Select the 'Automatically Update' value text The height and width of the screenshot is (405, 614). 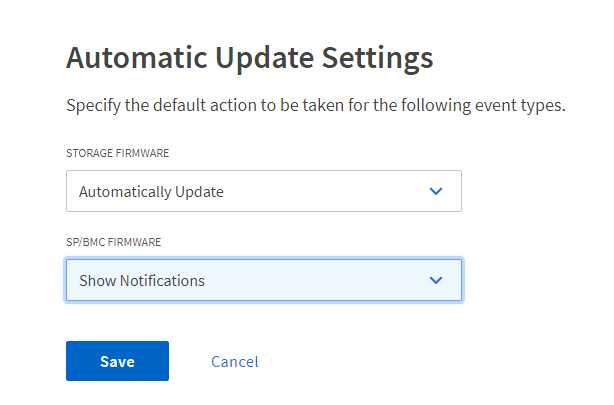tap(151, 192)
